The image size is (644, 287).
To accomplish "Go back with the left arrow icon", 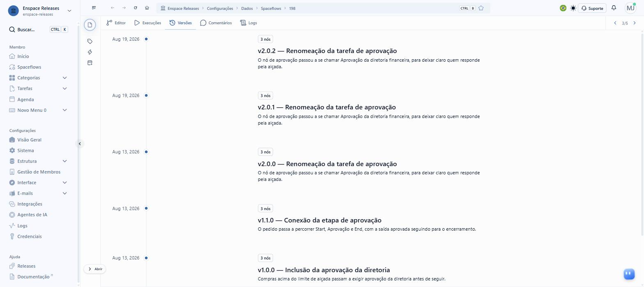I will pos(113,8).
